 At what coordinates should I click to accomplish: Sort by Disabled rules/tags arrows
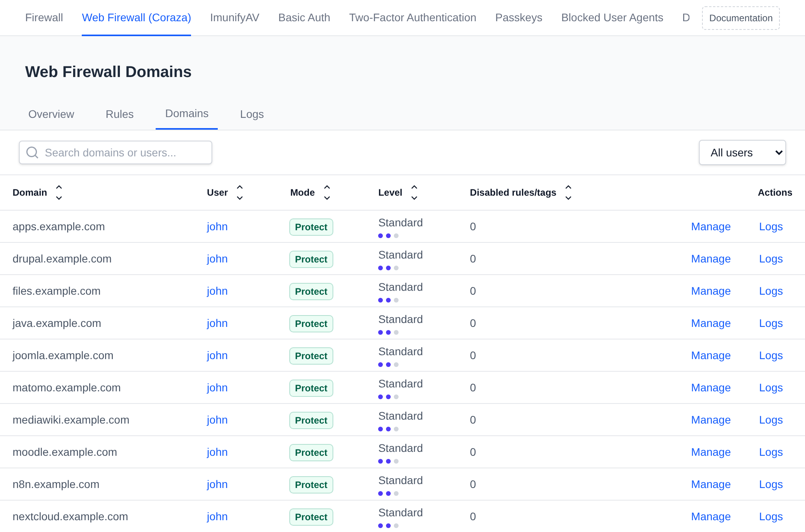click(568, 193)
